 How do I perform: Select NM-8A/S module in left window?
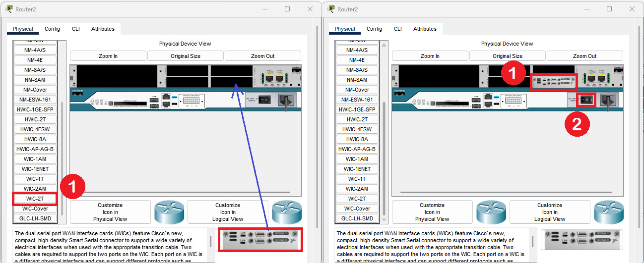35,70
